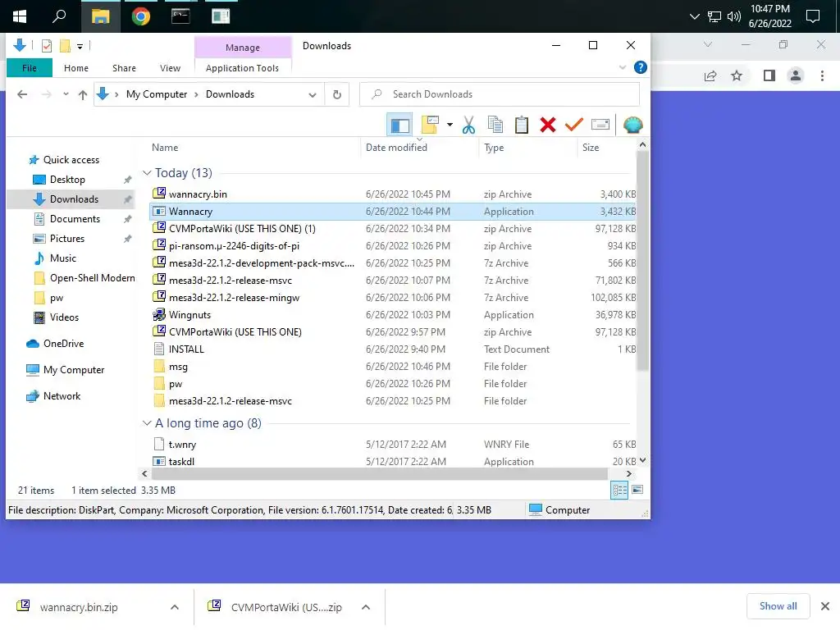
Task: Click the refresh button next to address bar
Action: point(337,95)
